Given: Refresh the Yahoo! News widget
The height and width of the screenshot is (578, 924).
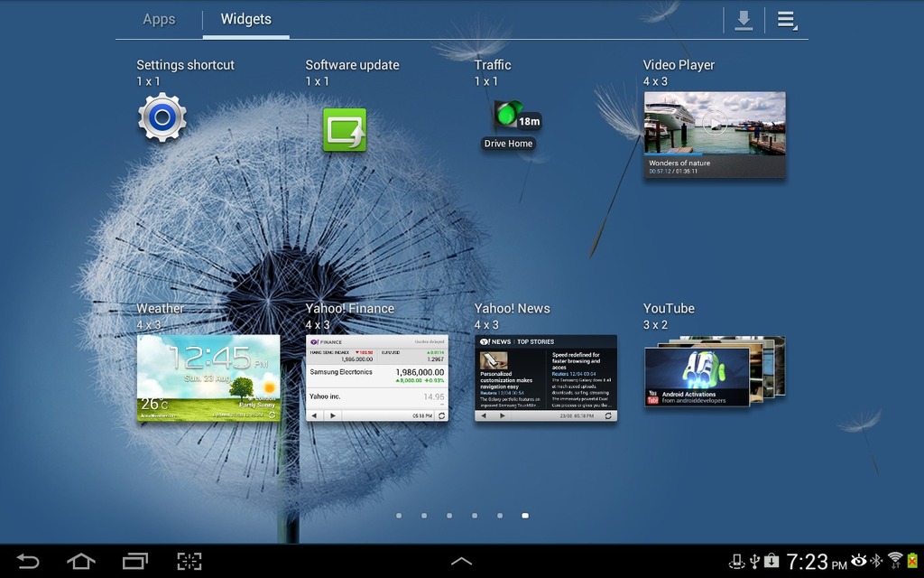Looking at the screenshot, I should (609, 415).
